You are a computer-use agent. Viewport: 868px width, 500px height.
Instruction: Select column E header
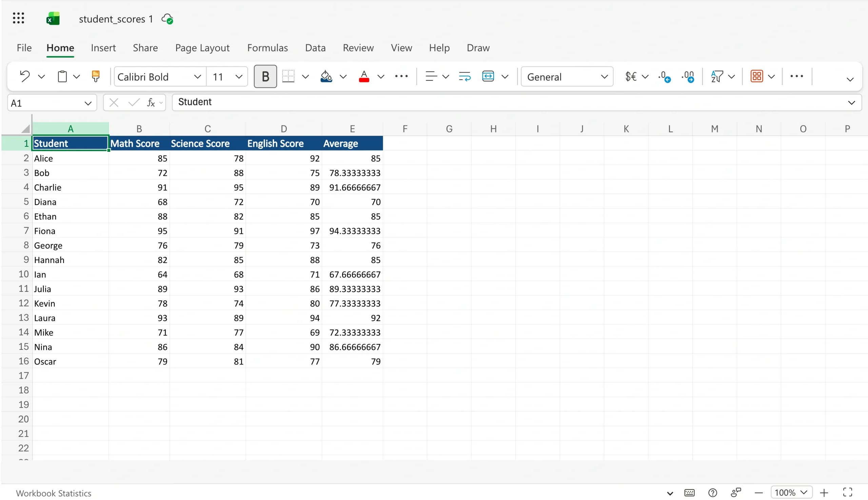tap(352, 129)
